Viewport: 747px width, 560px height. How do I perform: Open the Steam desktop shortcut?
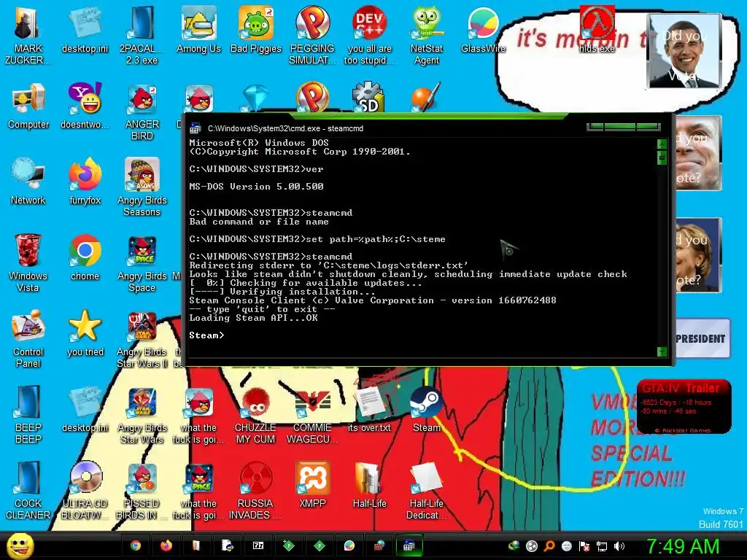tap(426, 408)
